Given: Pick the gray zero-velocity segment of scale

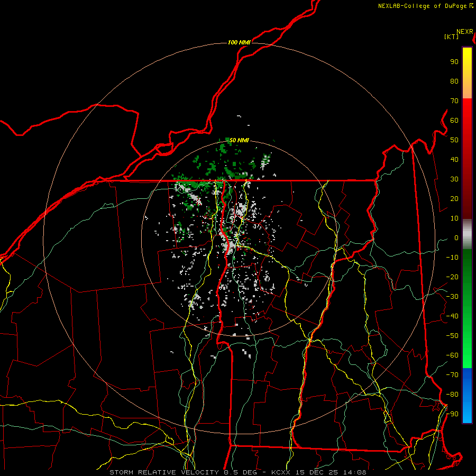Looking at the screenshot, I should point(467,234).
